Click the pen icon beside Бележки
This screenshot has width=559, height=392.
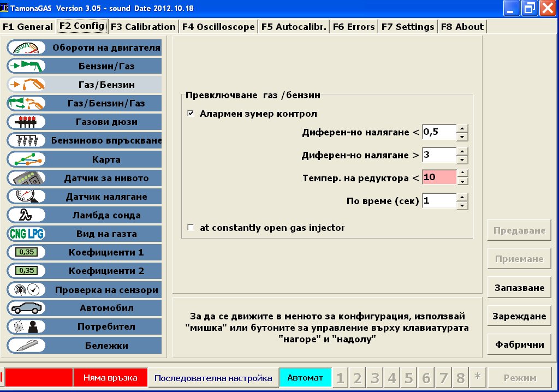click(x=26, y=345)
